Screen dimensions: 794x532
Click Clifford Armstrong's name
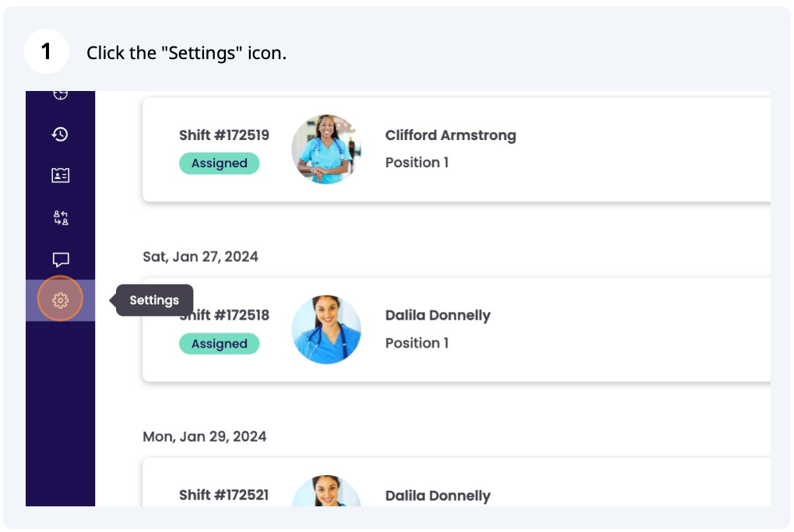451,135
